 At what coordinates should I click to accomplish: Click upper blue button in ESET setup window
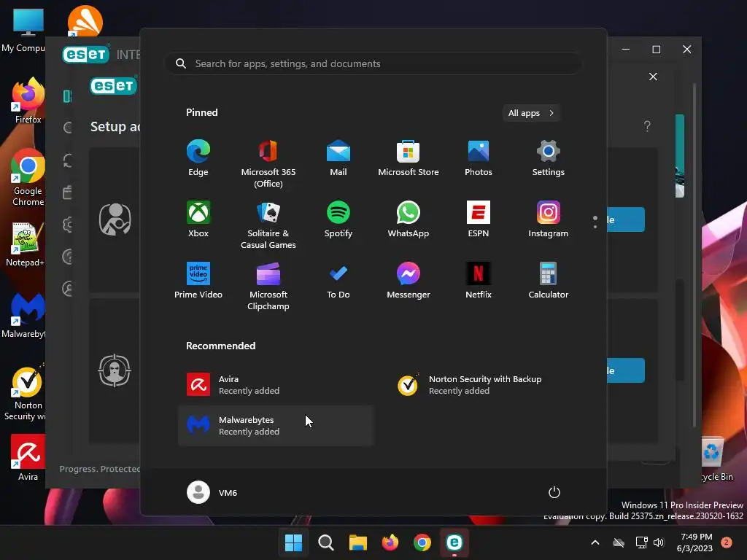click(x=625, y=219)
